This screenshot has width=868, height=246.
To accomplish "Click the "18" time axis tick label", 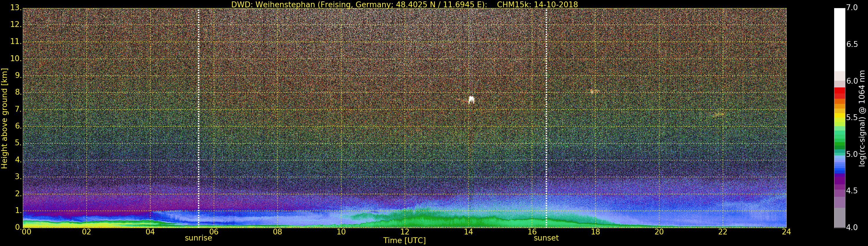I will (x=596, y=232).
